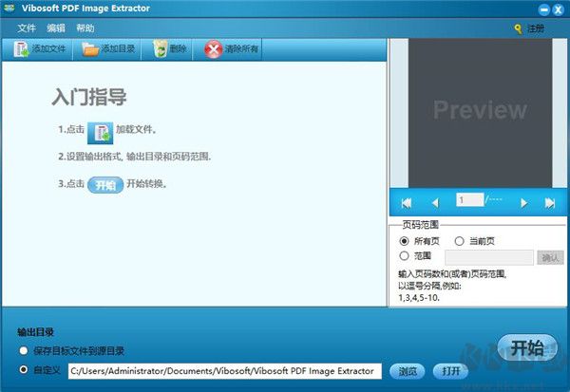Click the 入门指导 heading text
This screenshot has height=392, width=570.
[89, 97]
